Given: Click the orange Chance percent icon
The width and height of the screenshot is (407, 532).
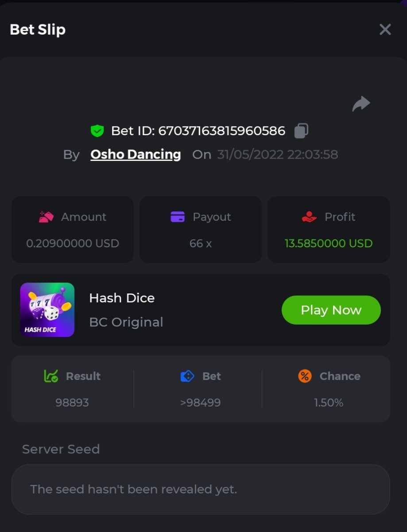Looking at the screenshot, I should [305, 376].
